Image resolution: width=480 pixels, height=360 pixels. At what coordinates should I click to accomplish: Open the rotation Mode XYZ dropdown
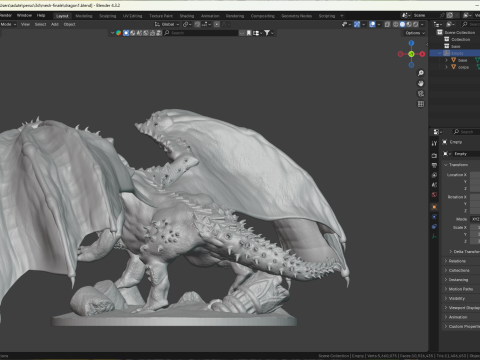tap(475, 219)
